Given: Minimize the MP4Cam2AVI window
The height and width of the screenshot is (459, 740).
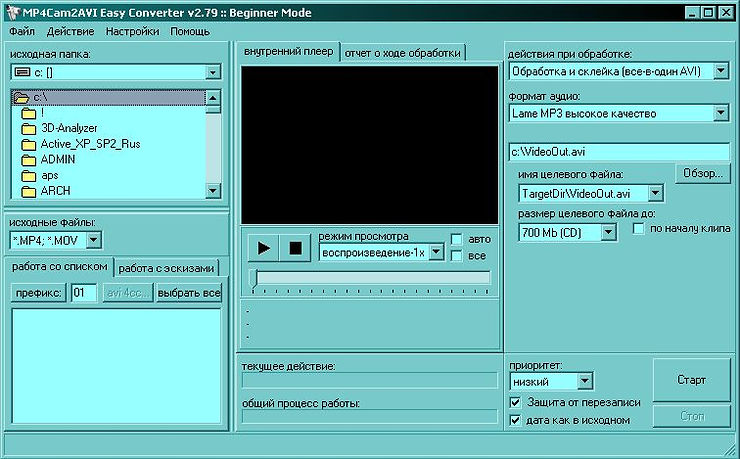Looking at the screenshot, I should (x=691, y=13).
